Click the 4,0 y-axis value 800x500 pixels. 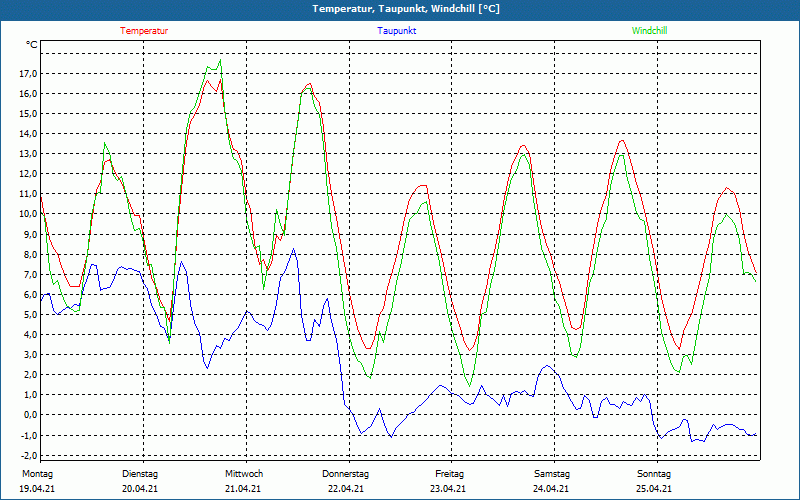coord(30,335)
